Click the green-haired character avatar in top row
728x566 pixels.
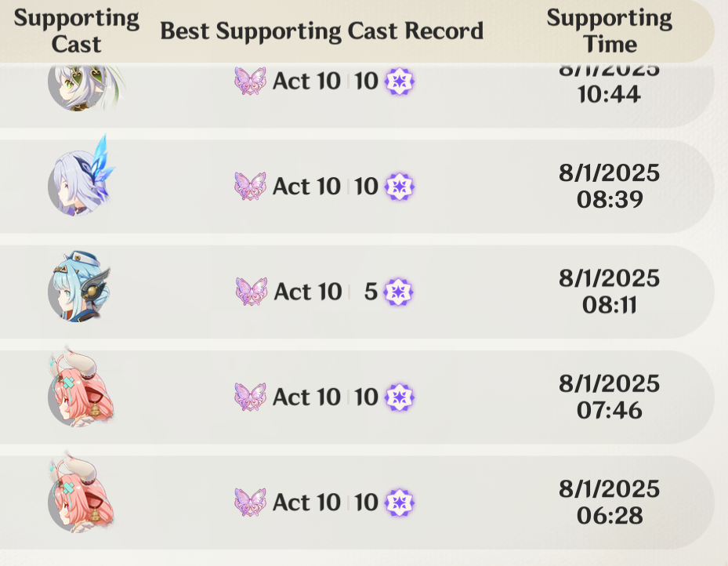click(82, 87)
